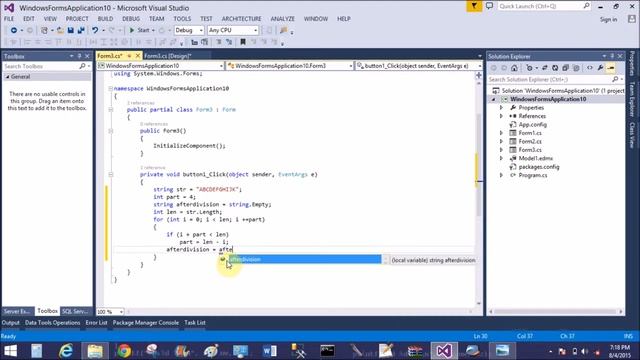Click the Search Toolbox input field
This screenshot has height=360, width=640.
[x=41, y=66]
